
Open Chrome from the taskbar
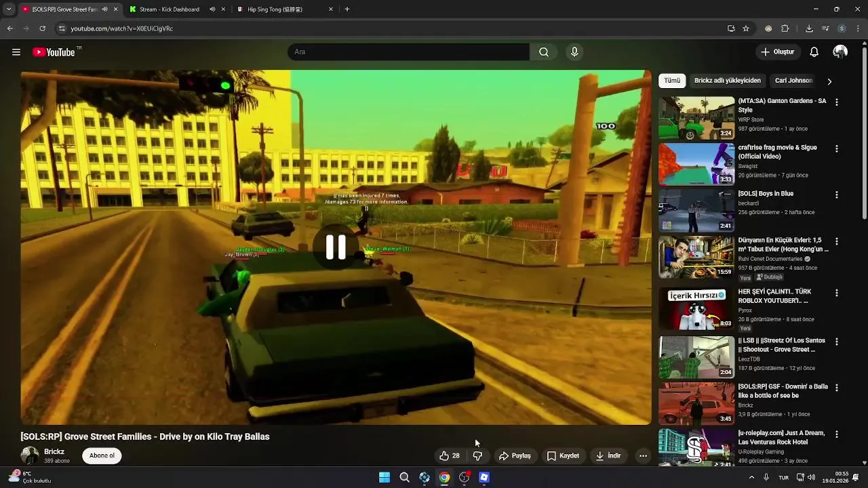click(444, 477)
